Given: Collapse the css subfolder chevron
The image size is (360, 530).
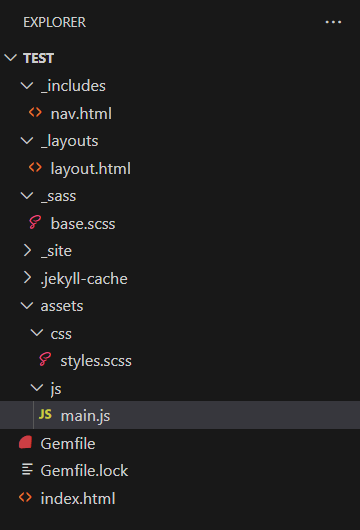Looking at the screenshot, I should pyautogui.click(x=37, y=333).
